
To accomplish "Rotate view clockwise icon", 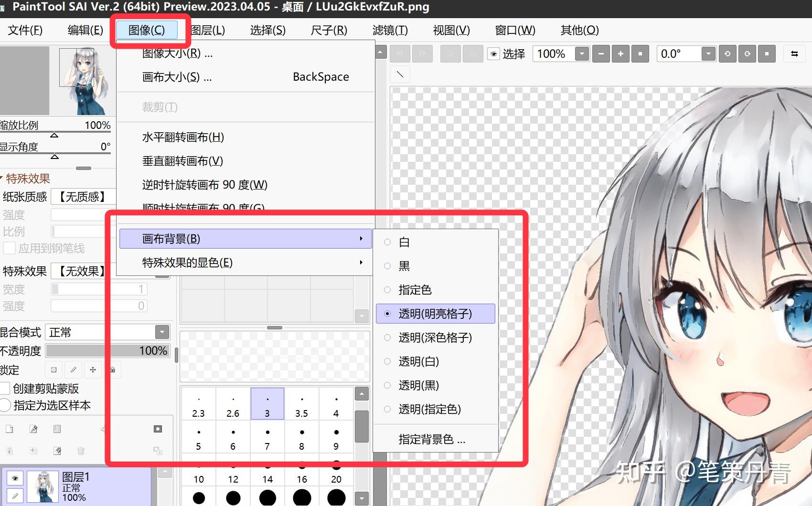I will pos(747,54).
